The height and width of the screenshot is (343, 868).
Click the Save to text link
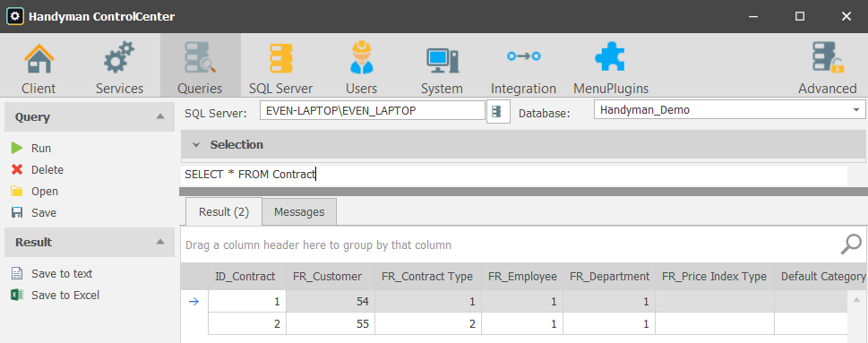tap(62, 273)
